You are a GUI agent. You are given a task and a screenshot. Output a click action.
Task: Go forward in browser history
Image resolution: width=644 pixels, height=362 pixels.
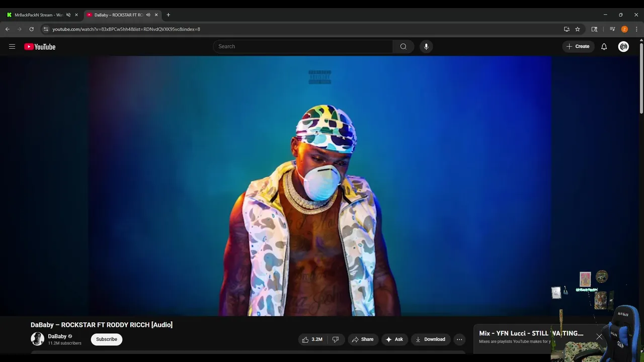point(20,29)
